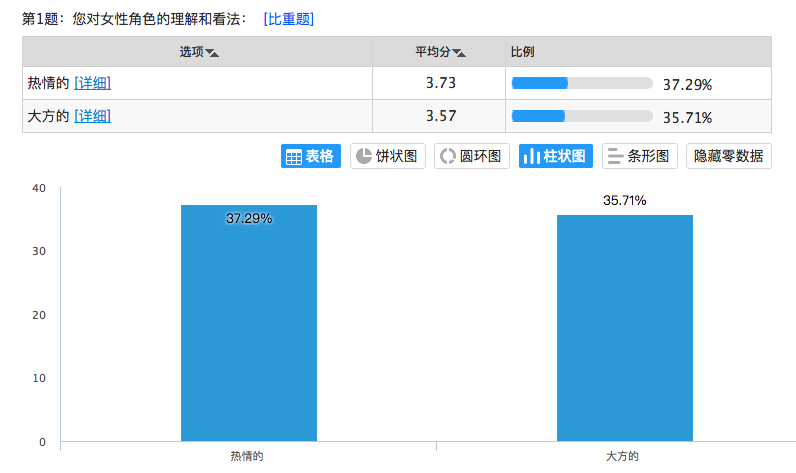The image size is (796, 473).
Task: Sort by the 平均分 column arrow
Action: (x=459, y=53)
